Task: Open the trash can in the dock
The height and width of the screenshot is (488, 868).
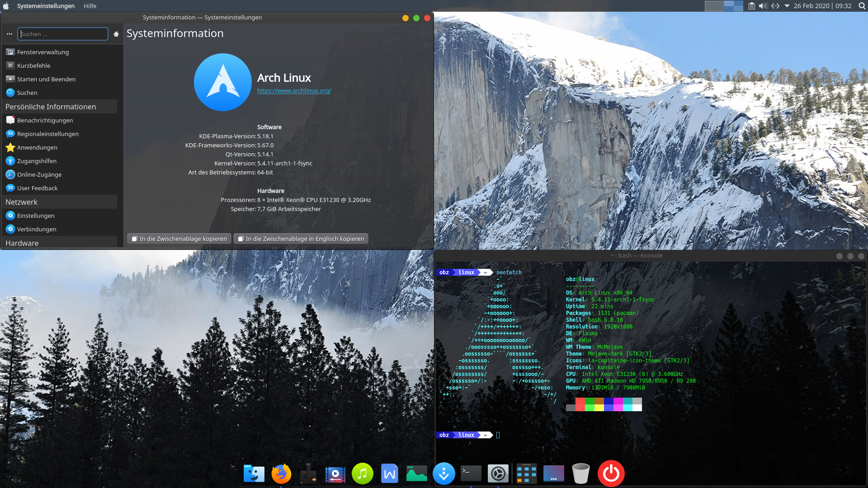Action: click(580, 474)
